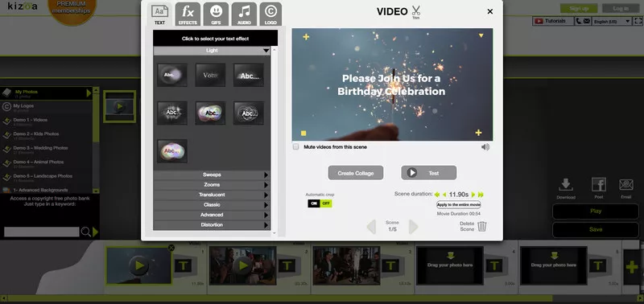The image size is (644, 304).
Task: Open Demo 3 - Wedding Photos folder
Action: pos(46,150)
